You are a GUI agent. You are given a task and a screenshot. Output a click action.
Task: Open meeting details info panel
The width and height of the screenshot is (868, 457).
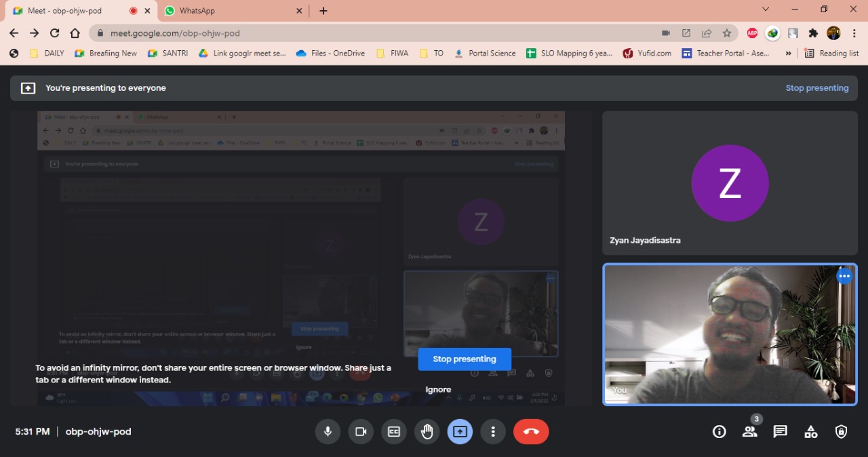[719, 432]
